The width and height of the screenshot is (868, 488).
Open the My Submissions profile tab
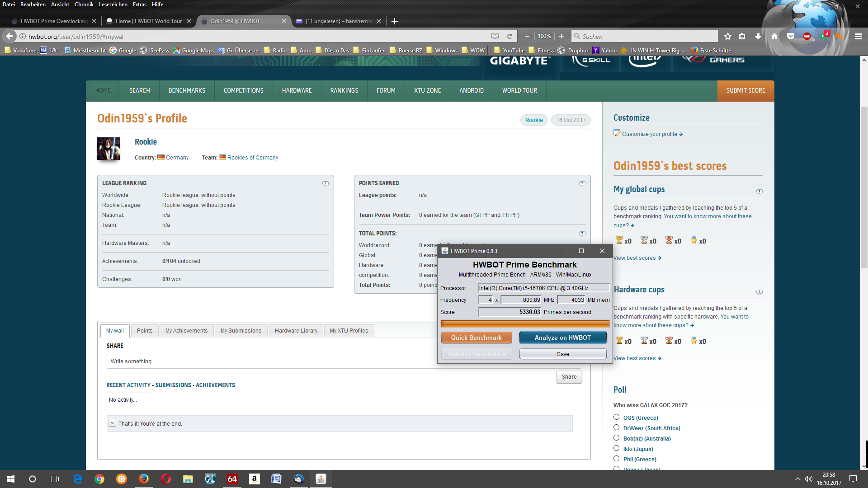241,331
